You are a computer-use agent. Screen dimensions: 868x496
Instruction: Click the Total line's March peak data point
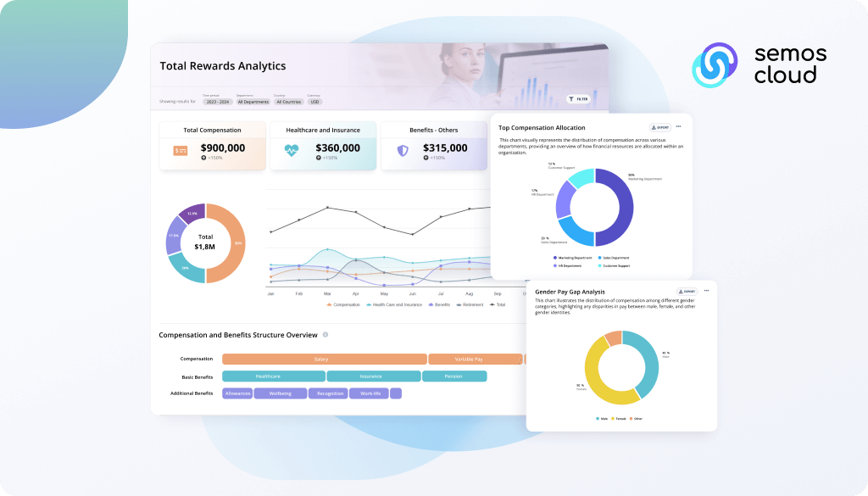(x=328, y=208)
